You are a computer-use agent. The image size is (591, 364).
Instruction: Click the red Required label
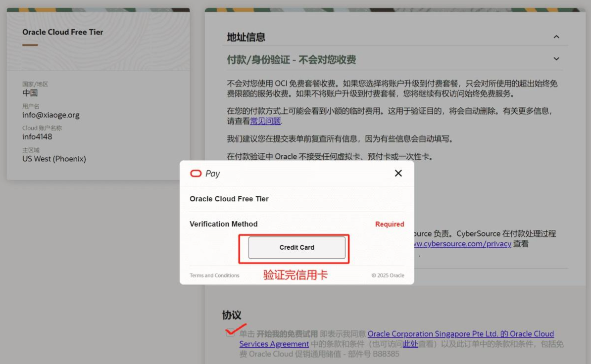(x=390, y=224)
